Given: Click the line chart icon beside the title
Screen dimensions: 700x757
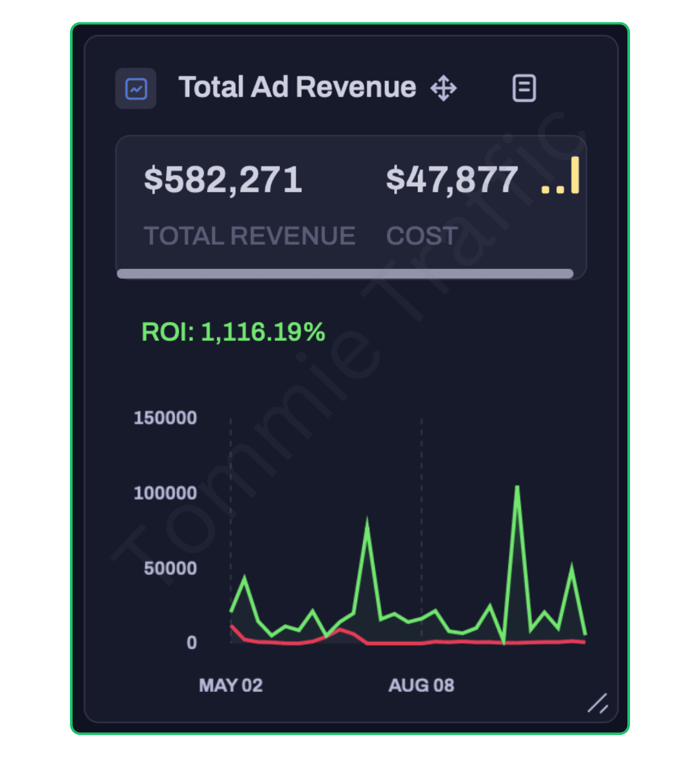Looking at the screenshot, I should pyautogui.click(x=136, y=89).
